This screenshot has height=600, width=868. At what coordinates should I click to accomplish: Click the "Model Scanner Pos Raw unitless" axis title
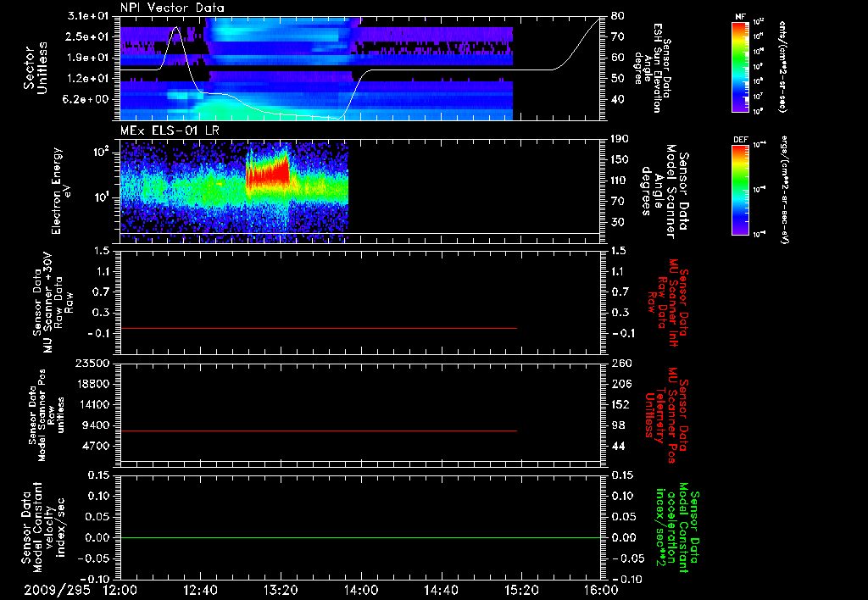47,415
